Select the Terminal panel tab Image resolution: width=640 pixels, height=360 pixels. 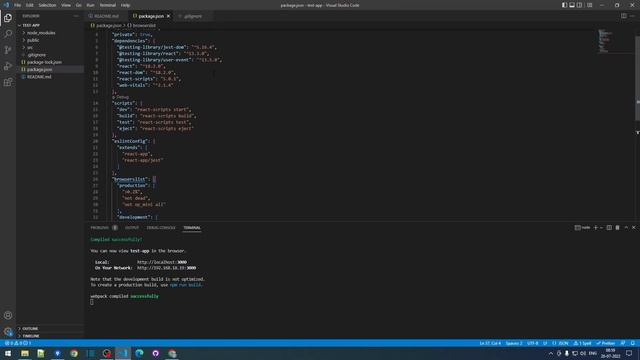point(192,228)
